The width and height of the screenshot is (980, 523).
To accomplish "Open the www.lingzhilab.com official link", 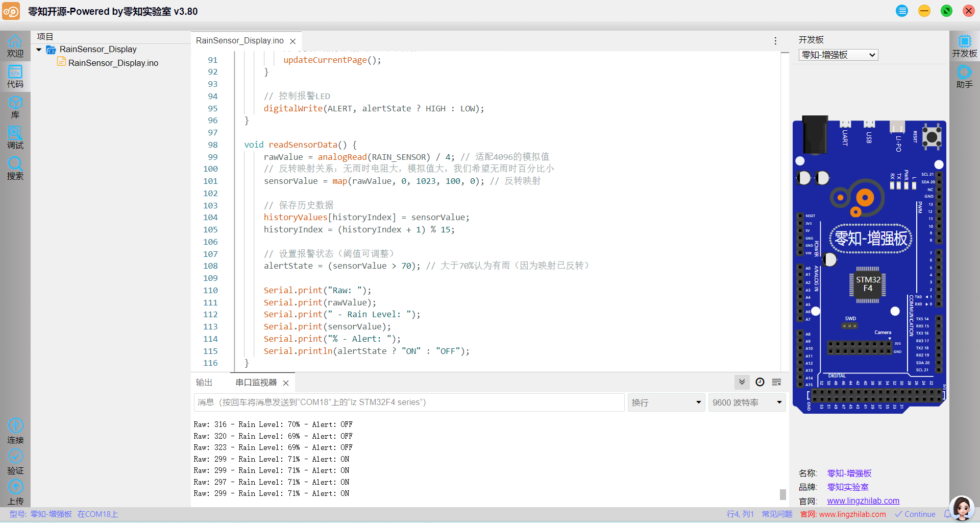I will pos(863,501).
